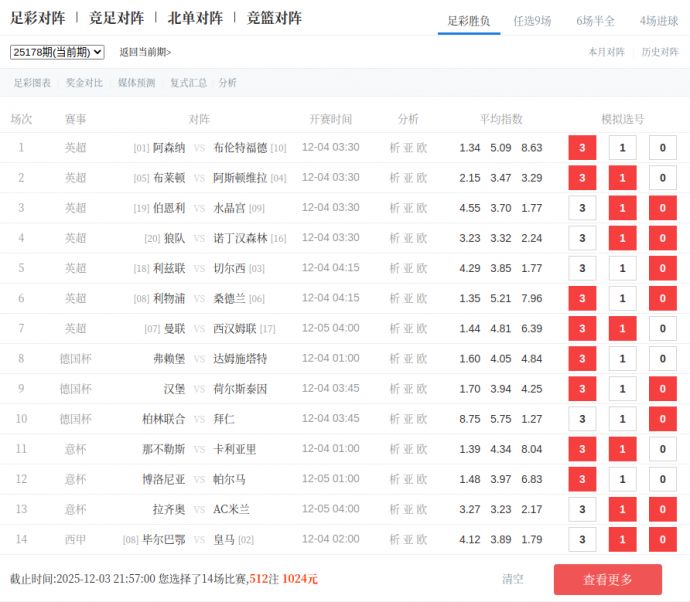Image resolution: width=690 pixels, height=602 pixels.
Task: Open 北单对阵 section
Action: [x=195, y=18]
